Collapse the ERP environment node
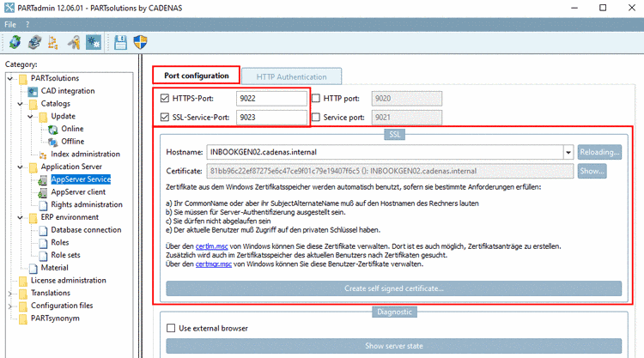Viewport: 644px width, 358px height. (20, 217)
